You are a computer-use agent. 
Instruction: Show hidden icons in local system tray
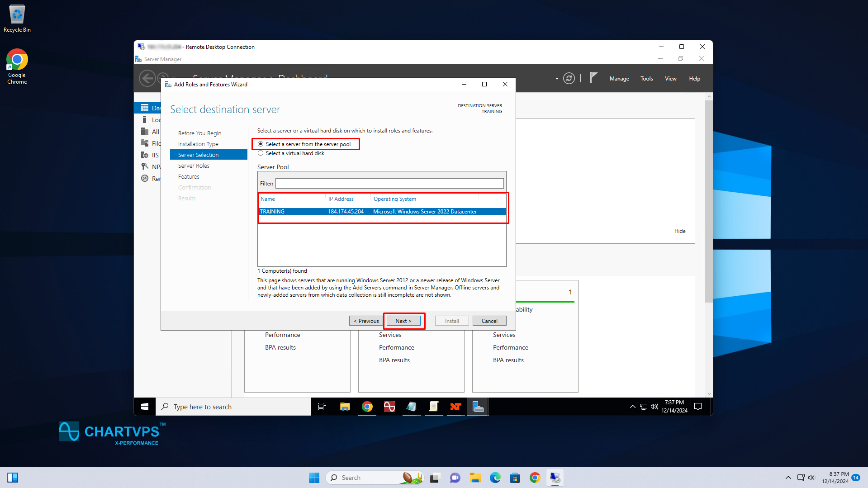[x=788, y=478]
